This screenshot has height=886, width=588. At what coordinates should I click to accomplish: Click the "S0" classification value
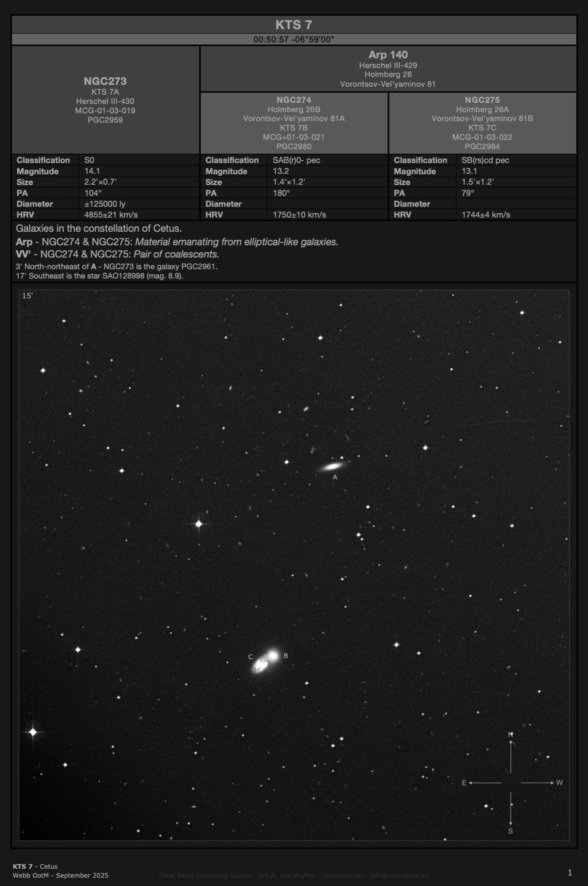pos(89,160)
